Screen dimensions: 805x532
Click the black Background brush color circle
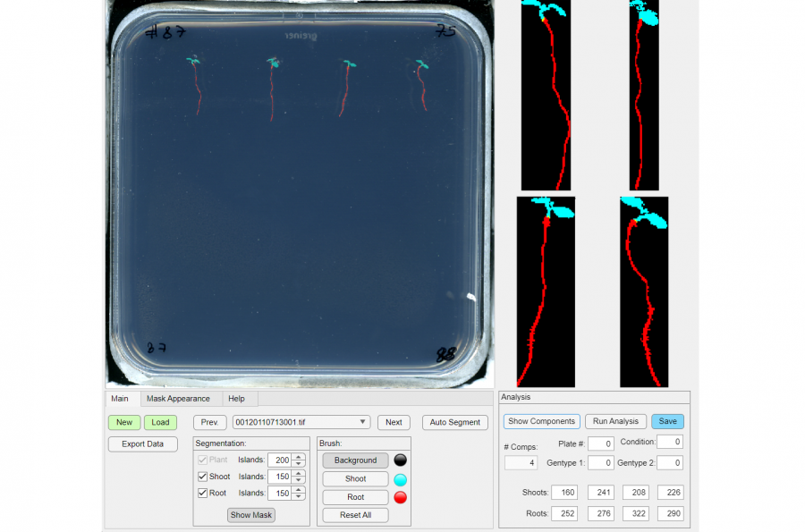point(401,460)
